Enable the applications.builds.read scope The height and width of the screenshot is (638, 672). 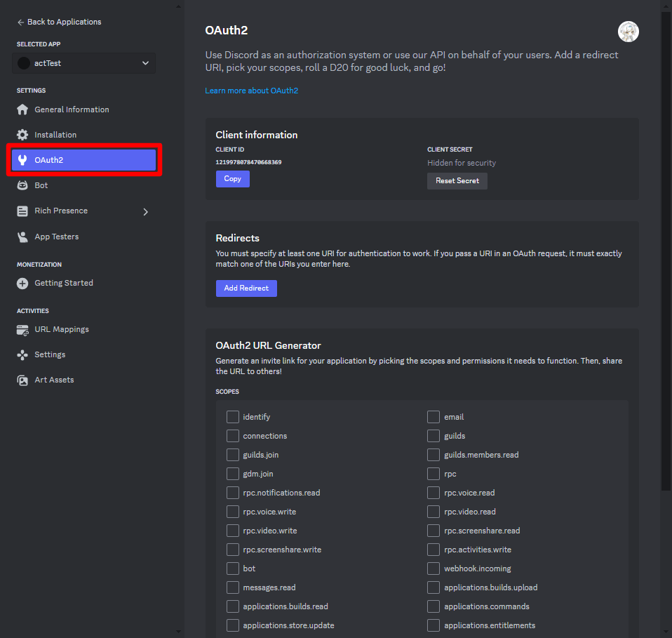point(233,606)
